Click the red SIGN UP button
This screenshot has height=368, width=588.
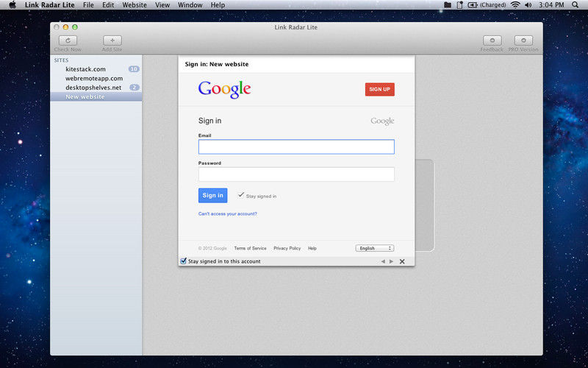379,89
